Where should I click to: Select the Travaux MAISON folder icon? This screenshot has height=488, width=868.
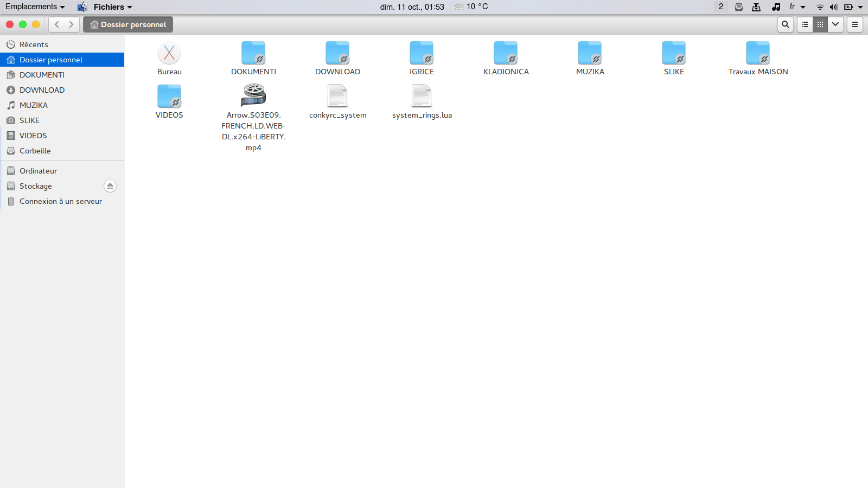(758, 53)
